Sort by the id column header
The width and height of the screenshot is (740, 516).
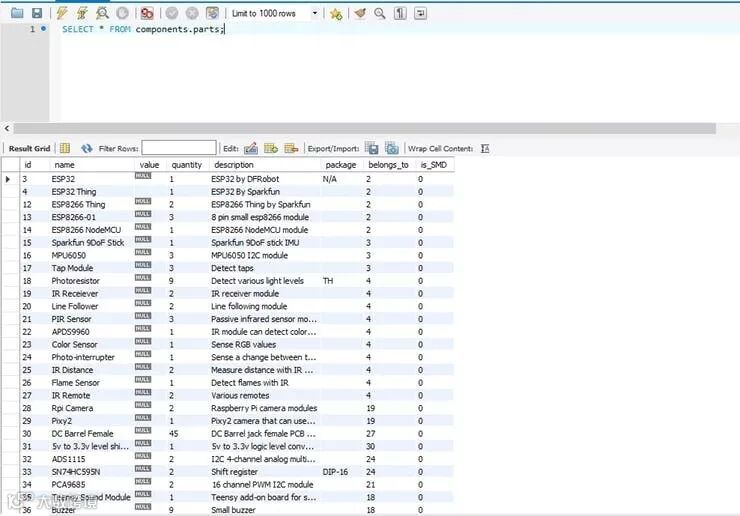[28, 165]
